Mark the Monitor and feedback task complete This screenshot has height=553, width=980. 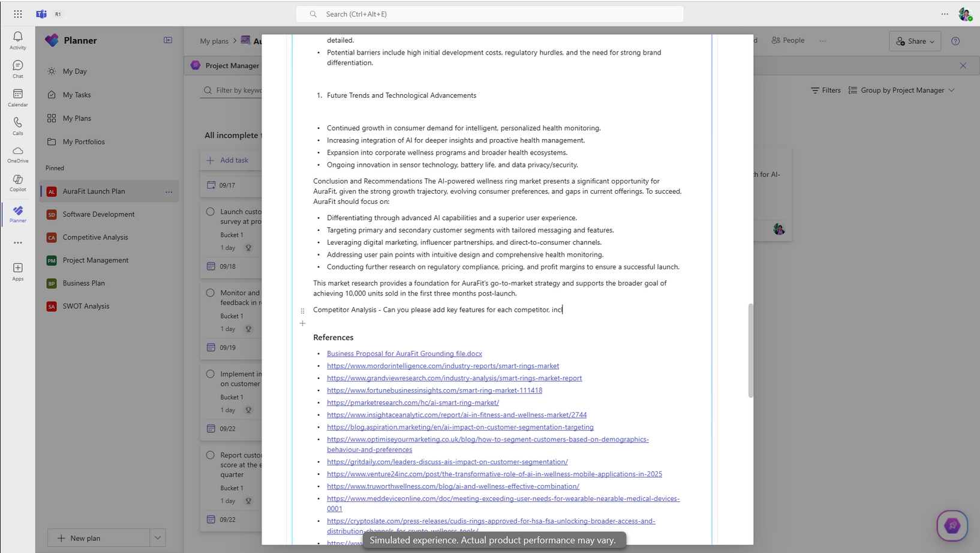tap(211, 293)
